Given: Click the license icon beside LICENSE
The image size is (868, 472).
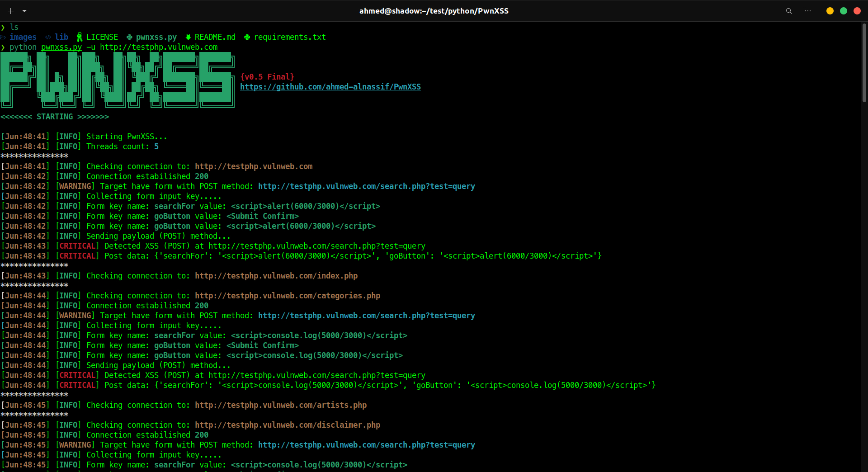Looking at the screenshot, I should 80,37.
